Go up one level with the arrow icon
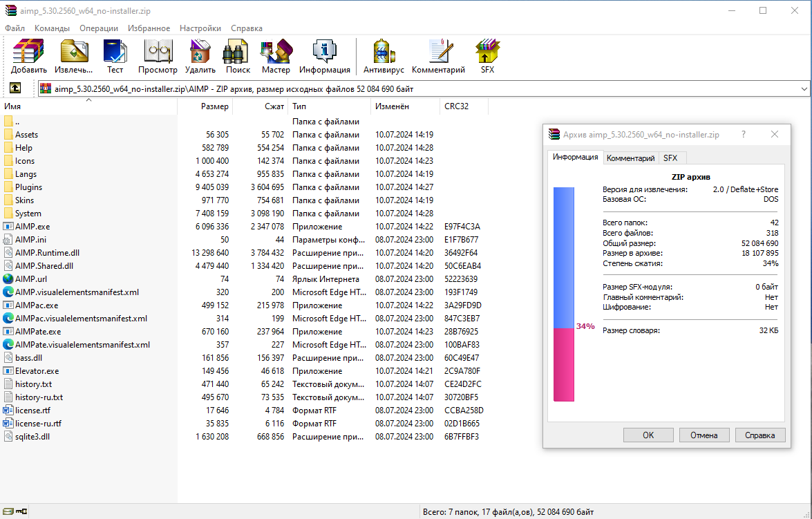The height and width of the screenshot is (519, 812). click(15, 88)
